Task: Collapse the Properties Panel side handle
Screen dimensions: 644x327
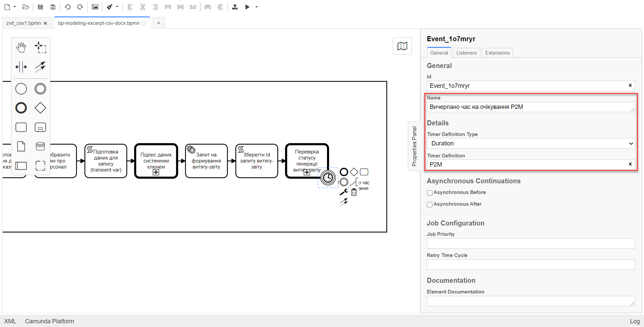Action: (x=414, y=146)
